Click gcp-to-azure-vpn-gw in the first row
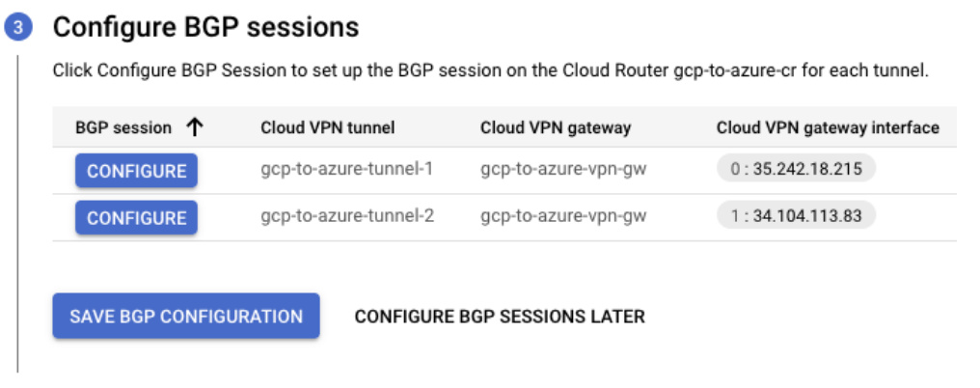 pyautogui.click(x=563, y=170)
